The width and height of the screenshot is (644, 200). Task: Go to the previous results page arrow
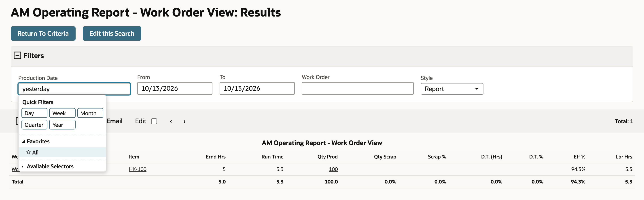(171, 121)
